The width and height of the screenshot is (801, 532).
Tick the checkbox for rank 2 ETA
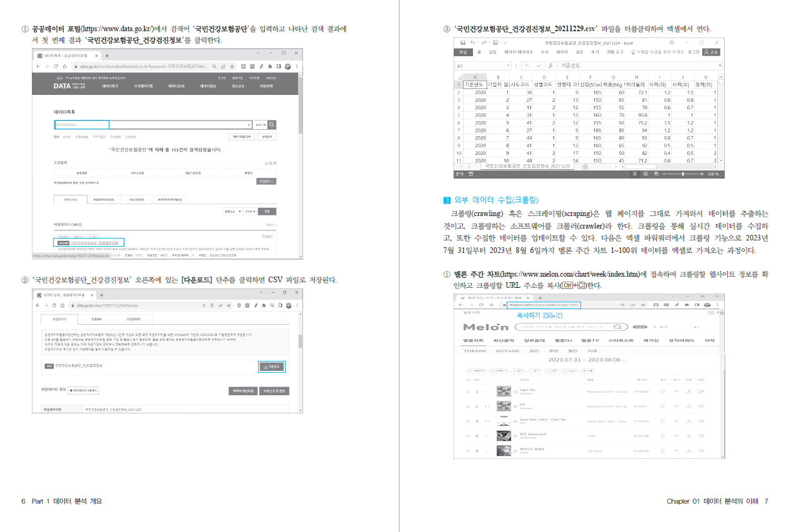click(468, 406)
